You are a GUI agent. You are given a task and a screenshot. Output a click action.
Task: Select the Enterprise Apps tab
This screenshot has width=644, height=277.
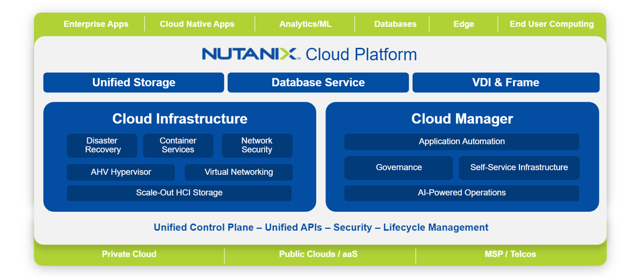click(95, 24)
